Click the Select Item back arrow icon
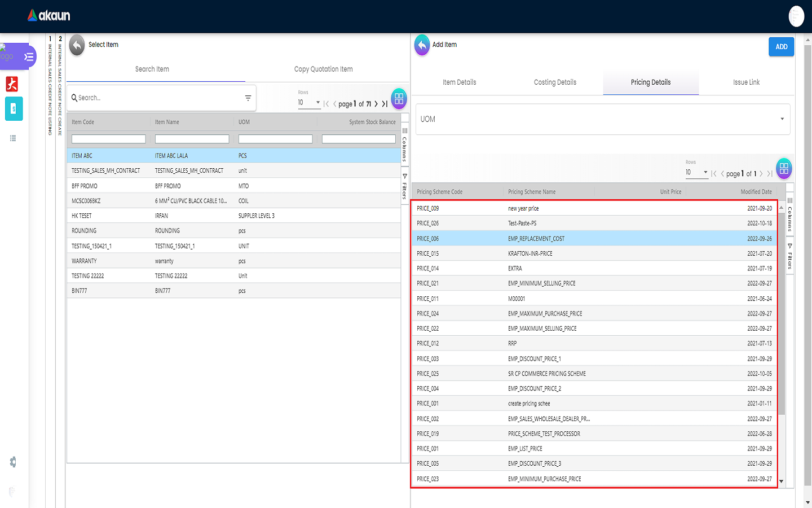This screenshot has height=508, width=812. [77, 45]
